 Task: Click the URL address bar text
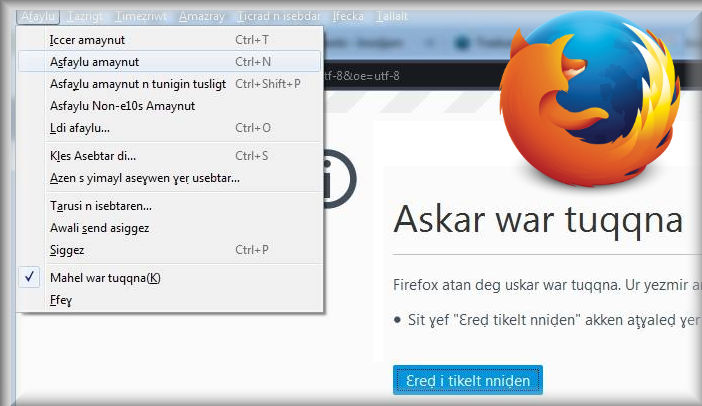[x=362, y=76]
